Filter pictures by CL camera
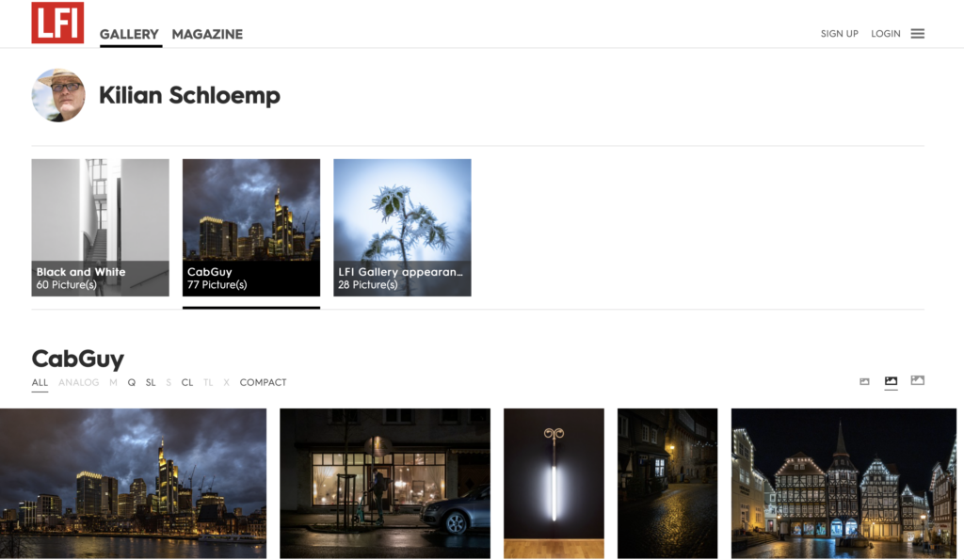Viewport: 964px width, 560px height. tap(187, 382)
